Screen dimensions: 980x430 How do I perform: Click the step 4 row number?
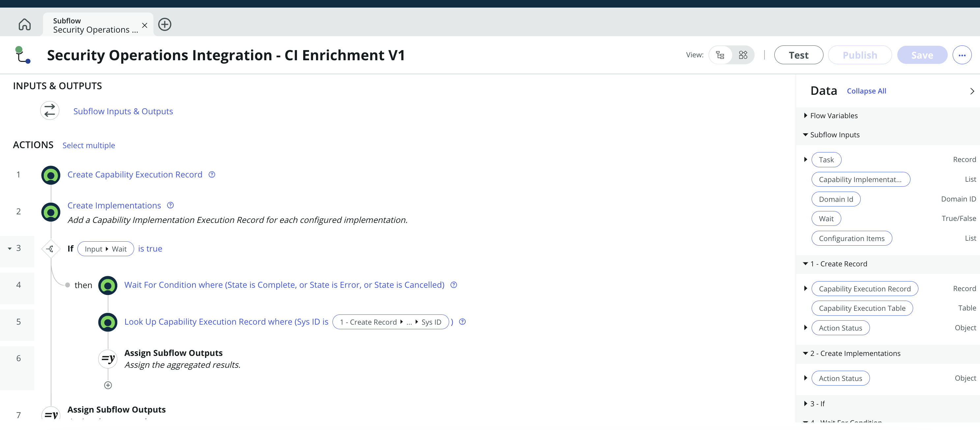tap(18, 285)
